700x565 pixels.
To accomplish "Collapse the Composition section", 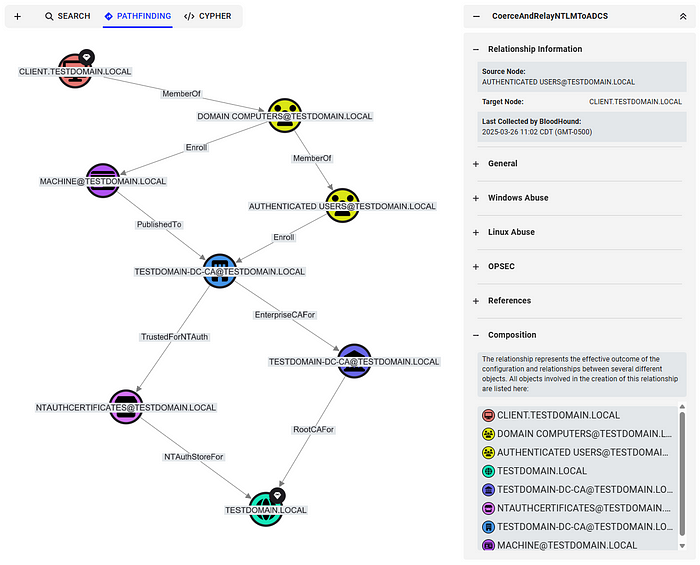I will click(x=579, y=335).
